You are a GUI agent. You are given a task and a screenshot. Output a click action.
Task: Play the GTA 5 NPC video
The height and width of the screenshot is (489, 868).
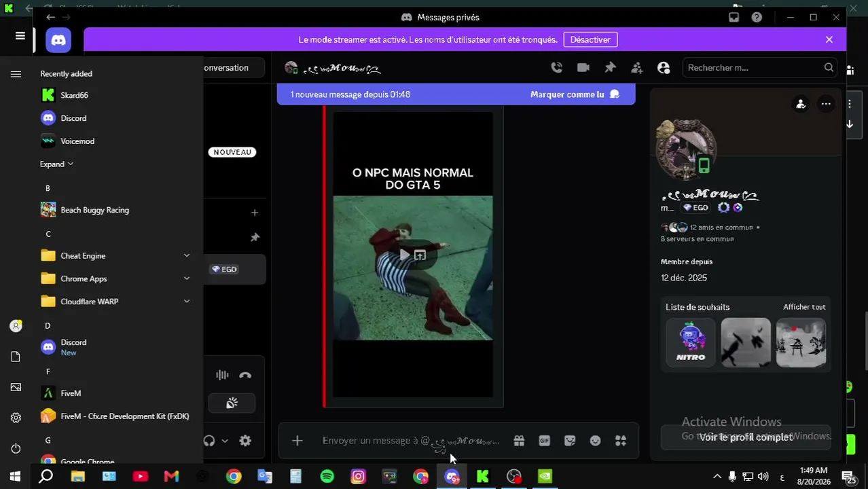click(x=405, y=255)
